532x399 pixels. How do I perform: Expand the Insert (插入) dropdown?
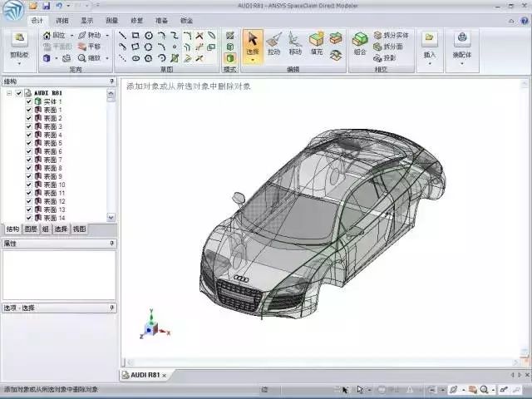click(430, 63)
